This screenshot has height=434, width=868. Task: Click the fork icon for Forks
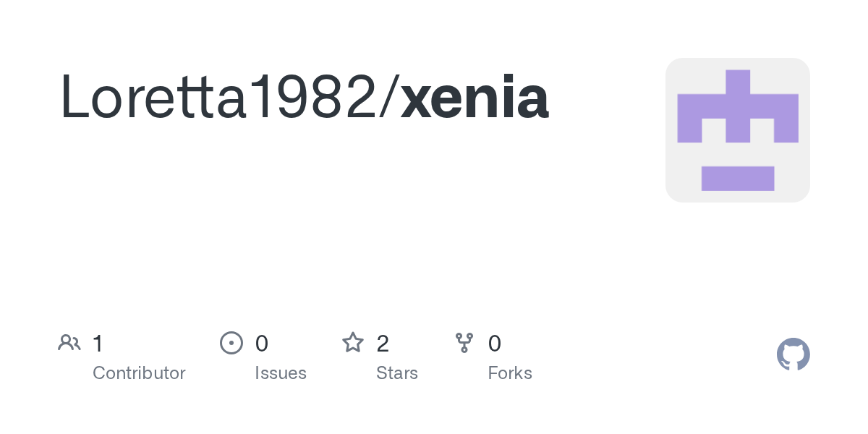464,343
